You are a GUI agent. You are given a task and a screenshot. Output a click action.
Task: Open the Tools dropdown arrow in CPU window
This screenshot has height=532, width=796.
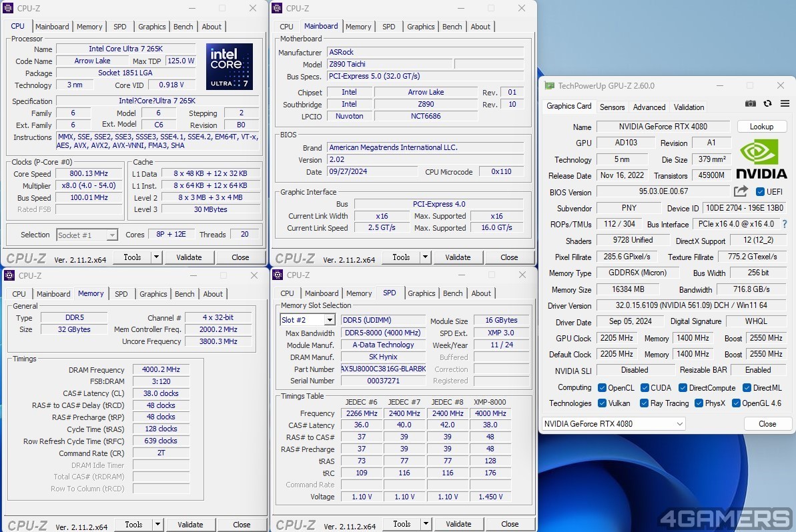point(156,257)
